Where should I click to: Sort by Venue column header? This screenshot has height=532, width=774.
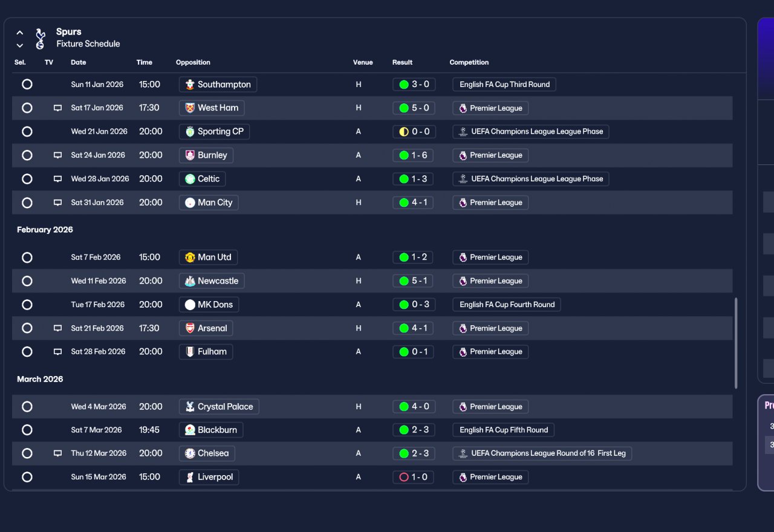[363, 62]
